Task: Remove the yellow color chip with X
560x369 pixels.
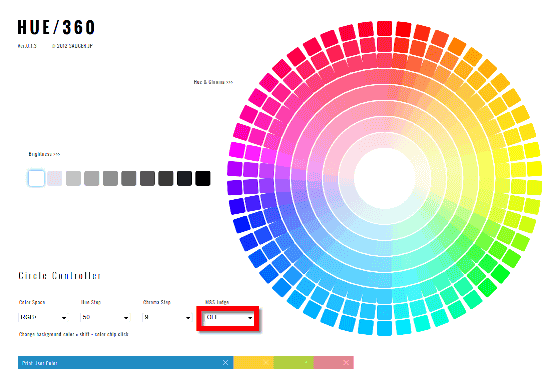Action: tap(266, 363)
